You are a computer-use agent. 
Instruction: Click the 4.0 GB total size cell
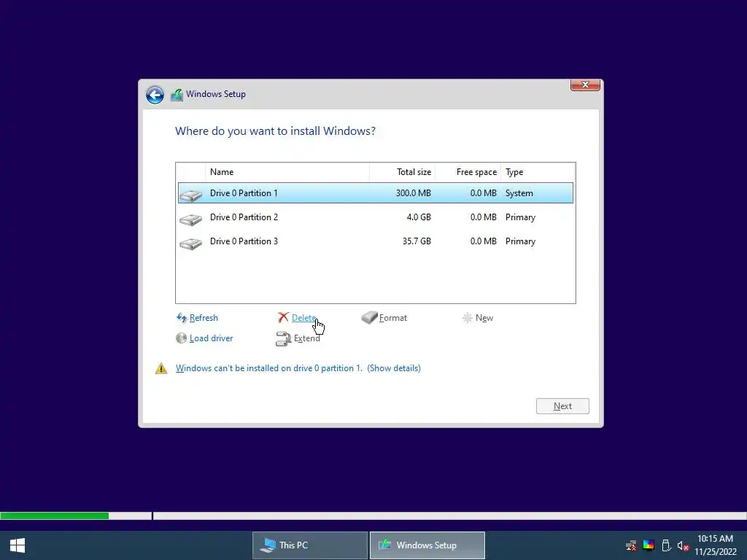(419, 217)
